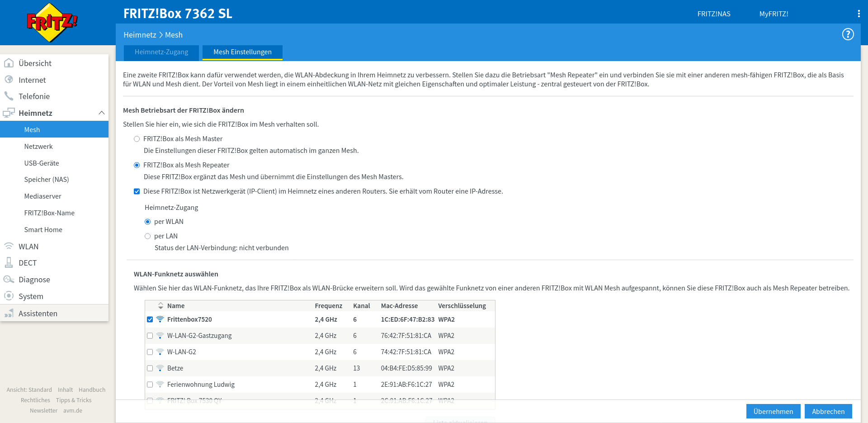The height and width of the screenshot is (423, 868).
Task: Click the Frequenz column header
Action: pyautogui.click(x=329, y=306)
